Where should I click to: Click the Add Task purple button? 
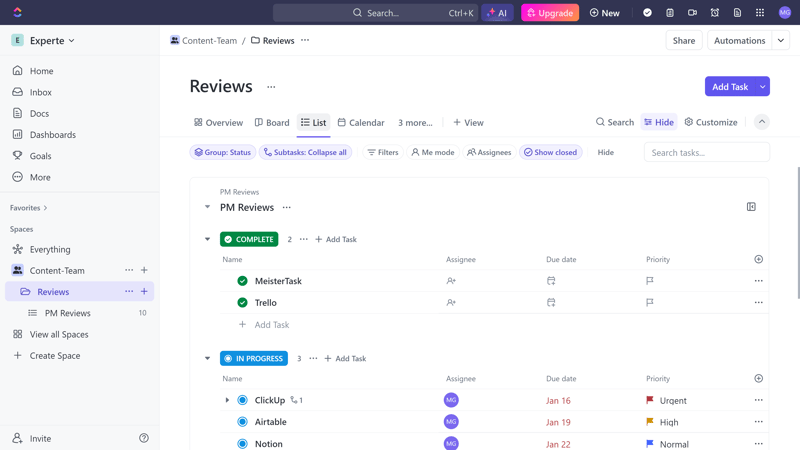730,87
